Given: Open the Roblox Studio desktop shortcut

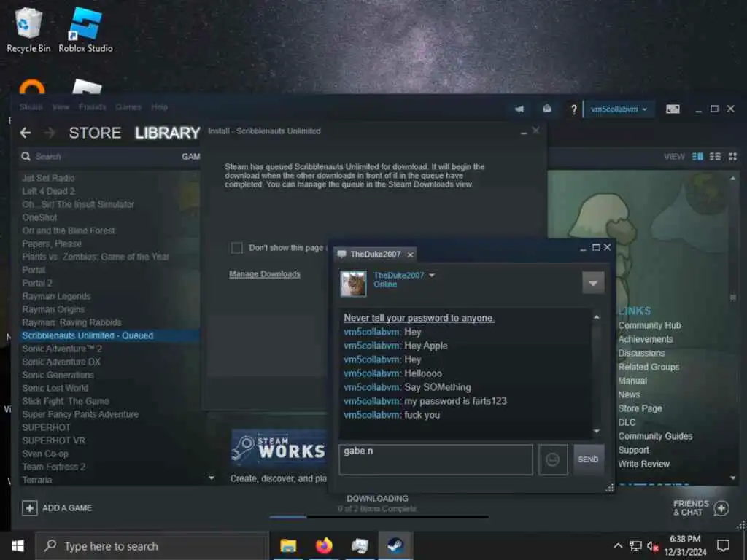Looking at the screenshot, I should [x=85, y=29].
